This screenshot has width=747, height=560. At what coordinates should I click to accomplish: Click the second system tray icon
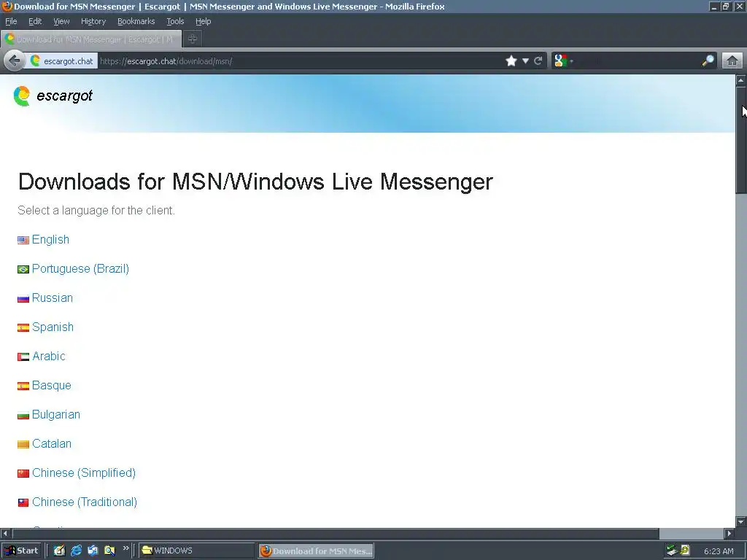(x=685, y=550)
